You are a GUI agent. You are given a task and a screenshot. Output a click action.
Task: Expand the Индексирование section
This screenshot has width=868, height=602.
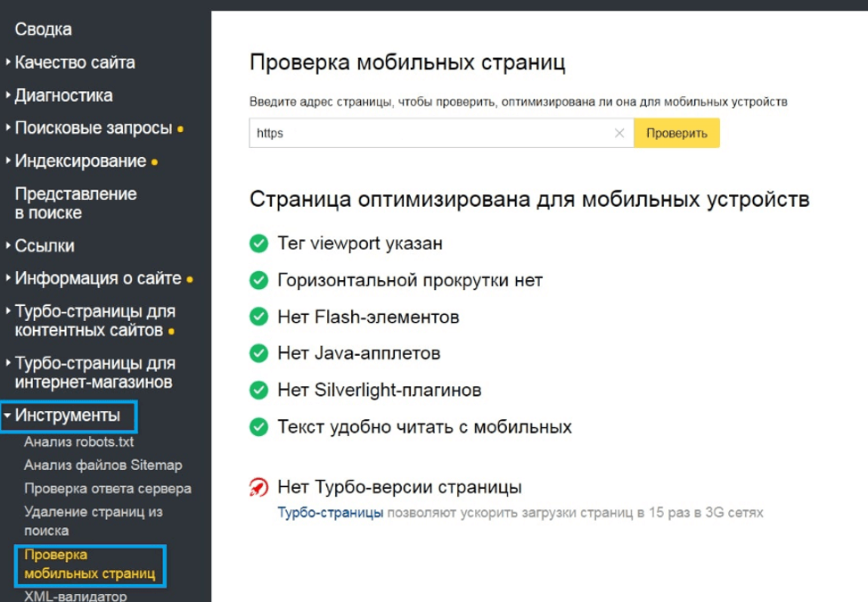coord(80,161)
